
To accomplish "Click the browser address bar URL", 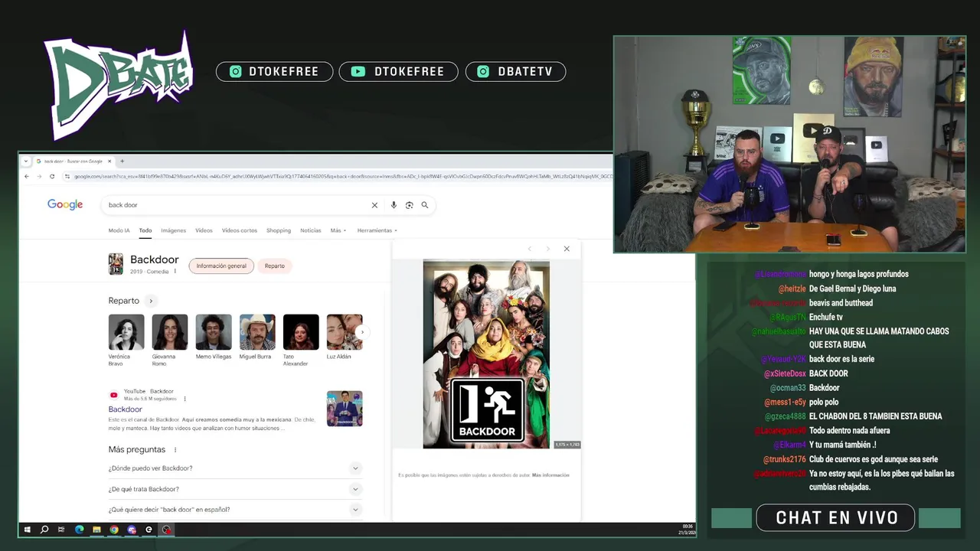I will 343,176.
